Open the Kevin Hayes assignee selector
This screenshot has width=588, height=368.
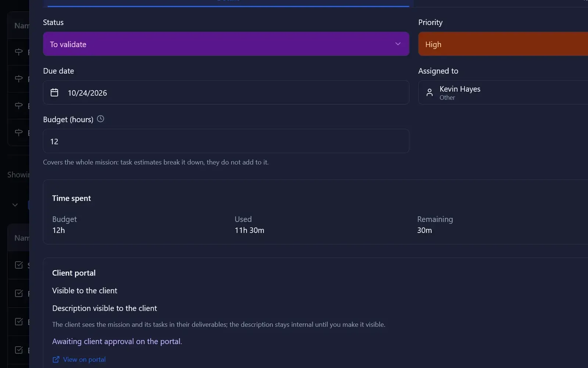click(503, 92)
